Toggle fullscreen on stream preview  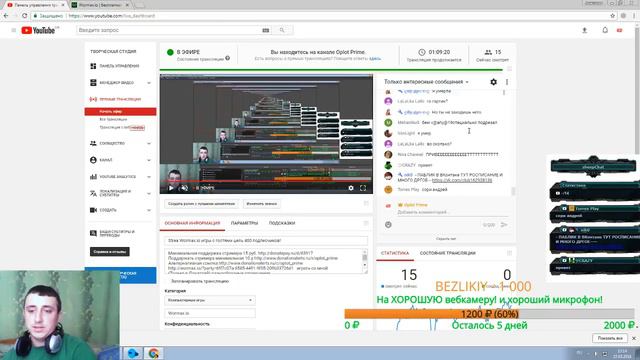(363, 188)
